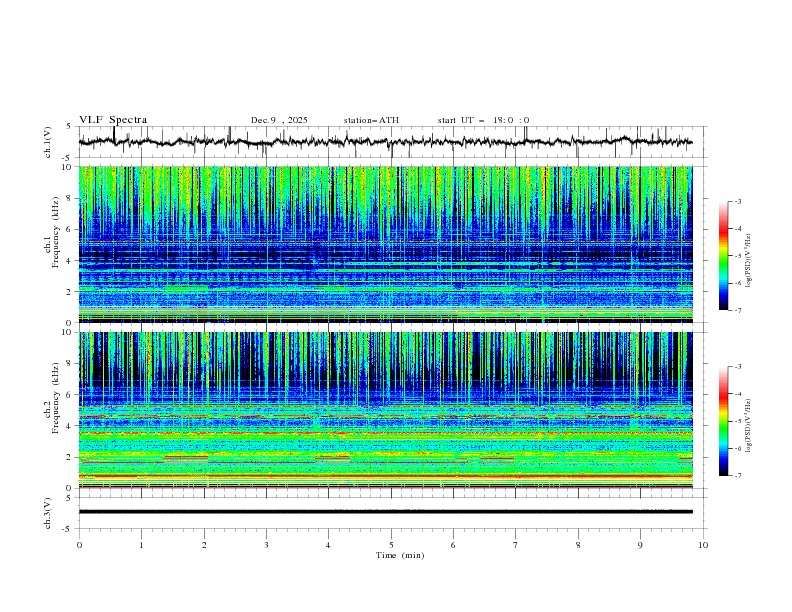Click the "VLF Spectra" plot title
This screenshot has width=792, height=612.
point(113,120)
